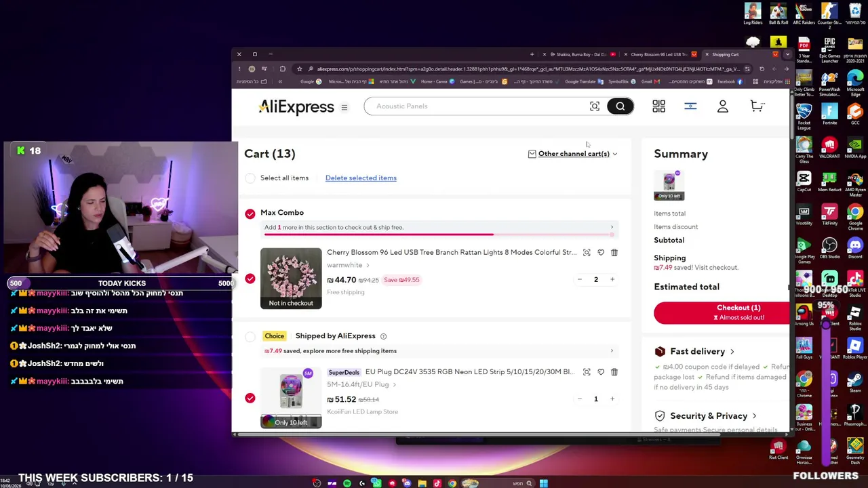Uncheck the Cherry Blossom lights item
The width and height of the screenshot is (868, 488).
(x=250, y=279)
